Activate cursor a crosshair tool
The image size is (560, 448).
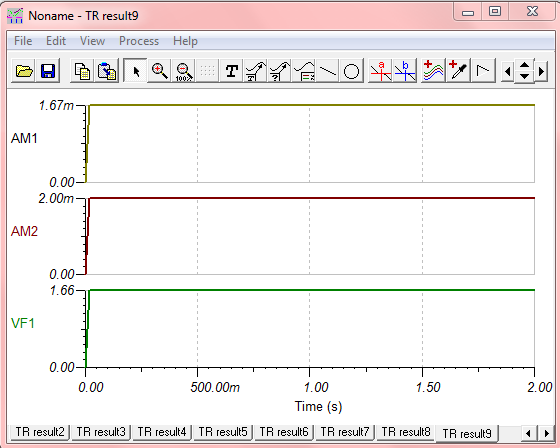pos(380,71)
